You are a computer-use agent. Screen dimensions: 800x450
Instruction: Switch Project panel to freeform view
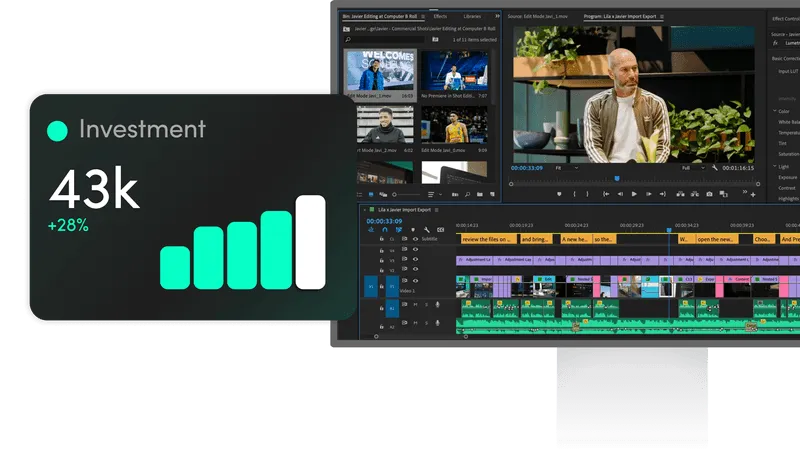[x=383, y=194]
